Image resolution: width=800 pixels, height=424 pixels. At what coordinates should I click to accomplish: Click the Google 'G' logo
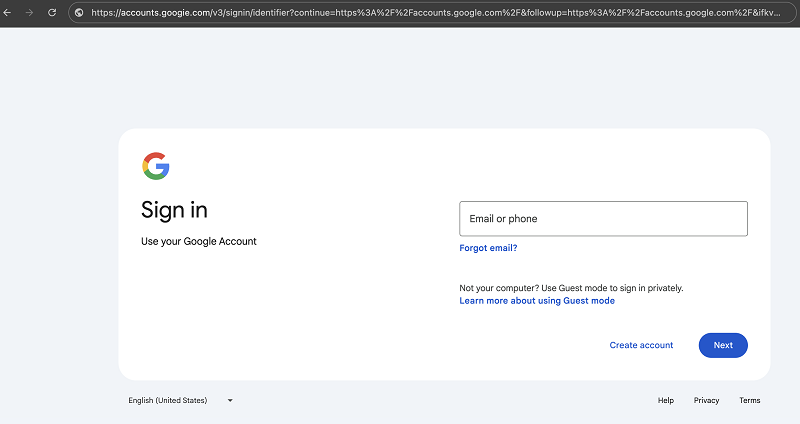point(155,166)
